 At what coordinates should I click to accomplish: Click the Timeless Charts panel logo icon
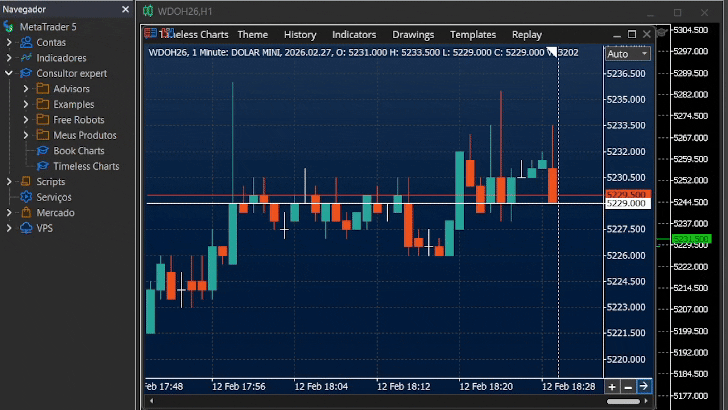click(x=150, y=33)
